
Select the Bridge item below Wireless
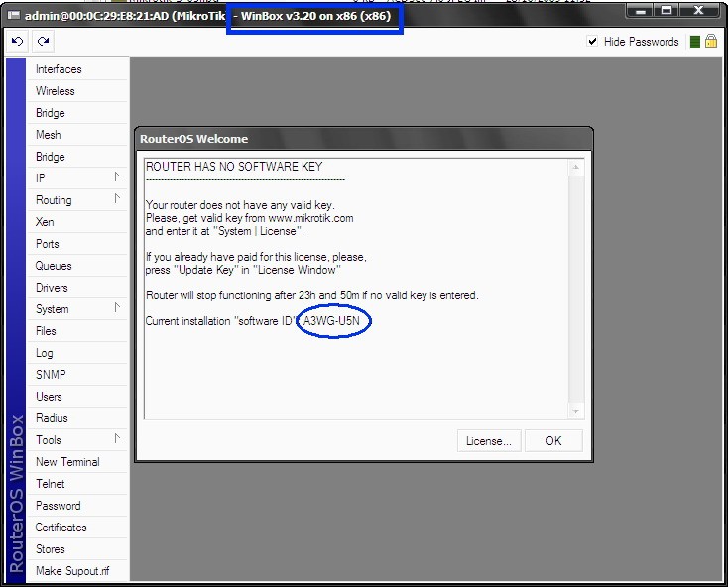(x=77, y=113)
